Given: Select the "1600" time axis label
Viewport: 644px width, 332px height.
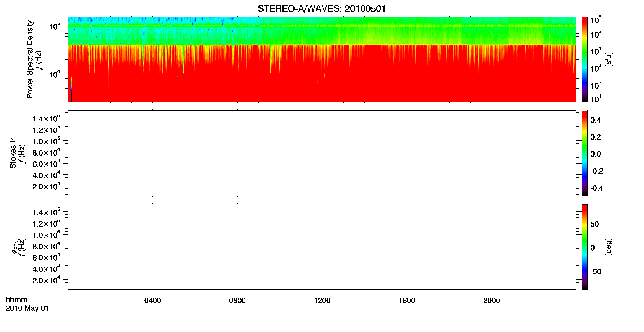Looking at the screenshot, I should pyautogui.click(x=407, y=301).
